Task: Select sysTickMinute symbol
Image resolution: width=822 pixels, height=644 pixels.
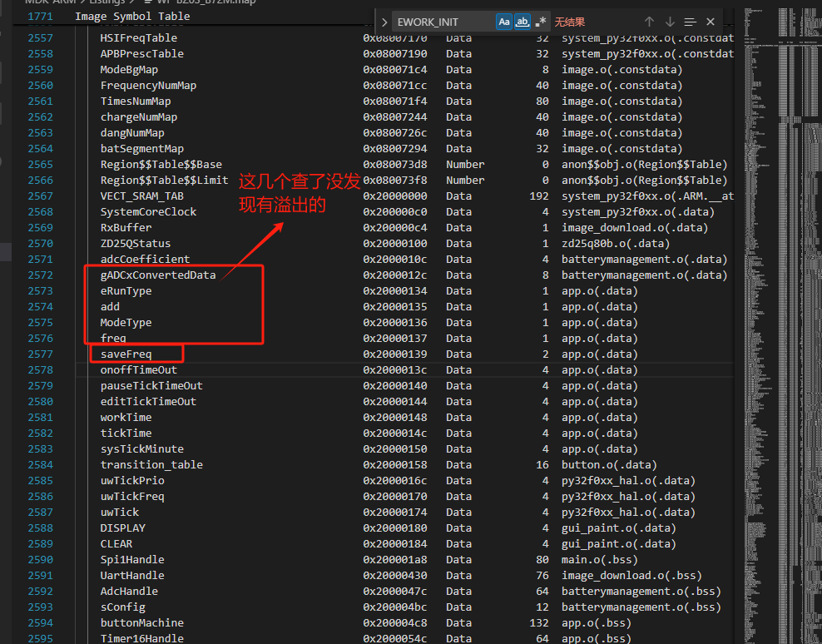Action: pyautogui.click(x=142, y=449)
